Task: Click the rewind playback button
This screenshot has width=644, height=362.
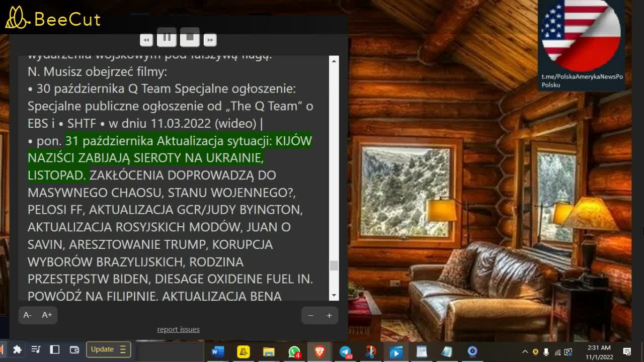Action: coord(146,40)
